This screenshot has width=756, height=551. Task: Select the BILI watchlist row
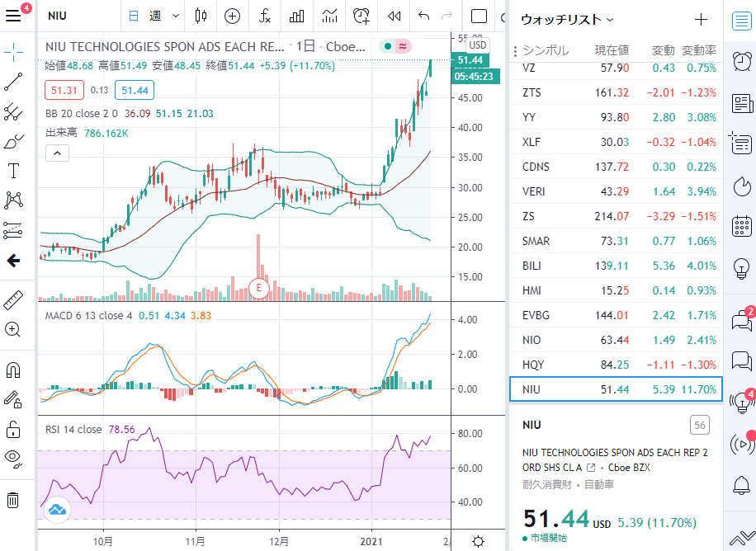tap(616, 266)
